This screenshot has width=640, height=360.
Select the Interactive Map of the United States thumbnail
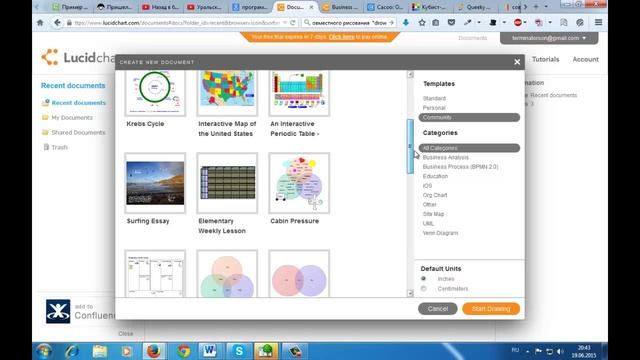point(227,93)
